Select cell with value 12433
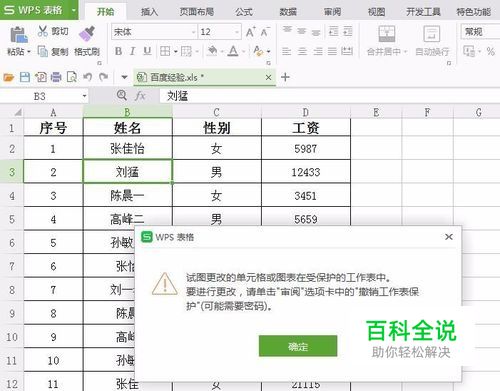 click(x=306, y=172)
